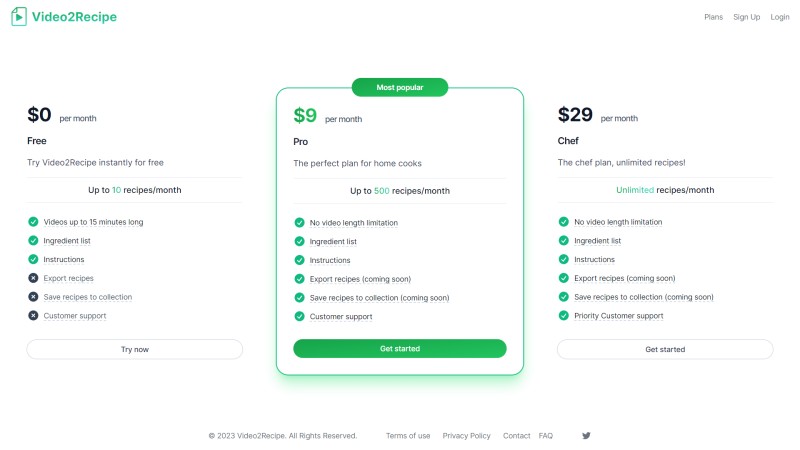Open the Privacy Policy footer link
This screenshot has width=800, height=450.
pos(466,436)
